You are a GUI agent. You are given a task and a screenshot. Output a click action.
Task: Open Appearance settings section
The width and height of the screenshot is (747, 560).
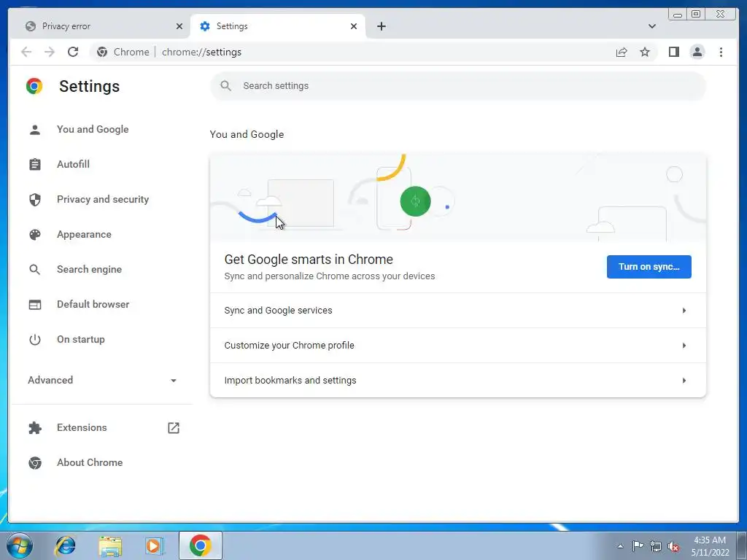(84, 234)
